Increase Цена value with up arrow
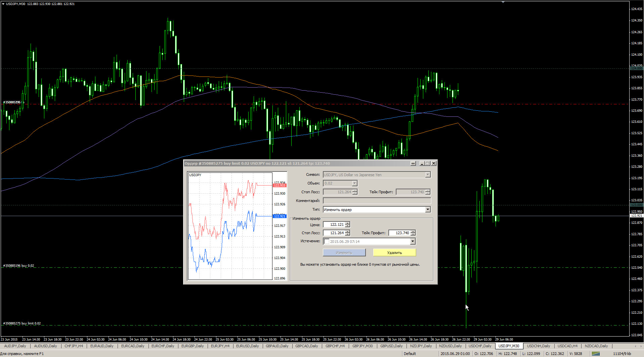The width and height of the screenshot is (644, 357). (347, 223)
